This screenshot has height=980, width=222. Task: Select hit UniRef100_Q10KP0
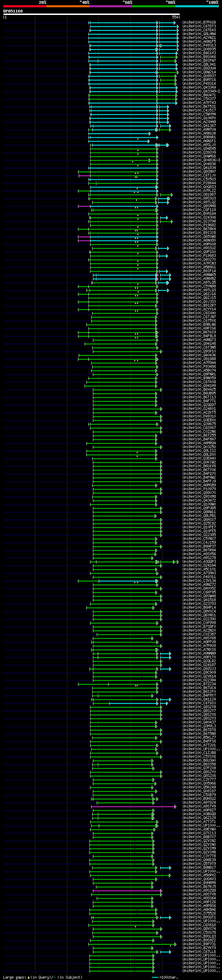tap(199, 118)
